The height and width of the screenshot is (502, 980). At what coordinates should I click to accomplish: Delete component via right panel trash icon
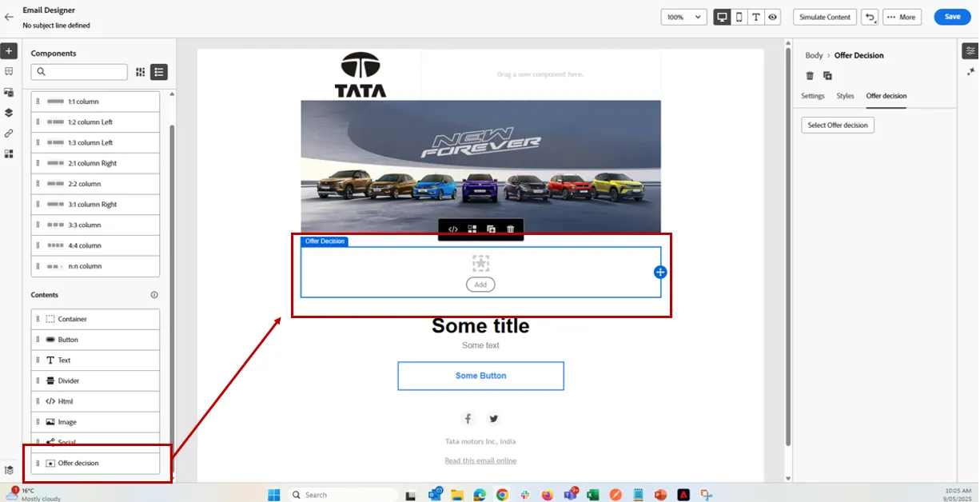coord(810,75)
